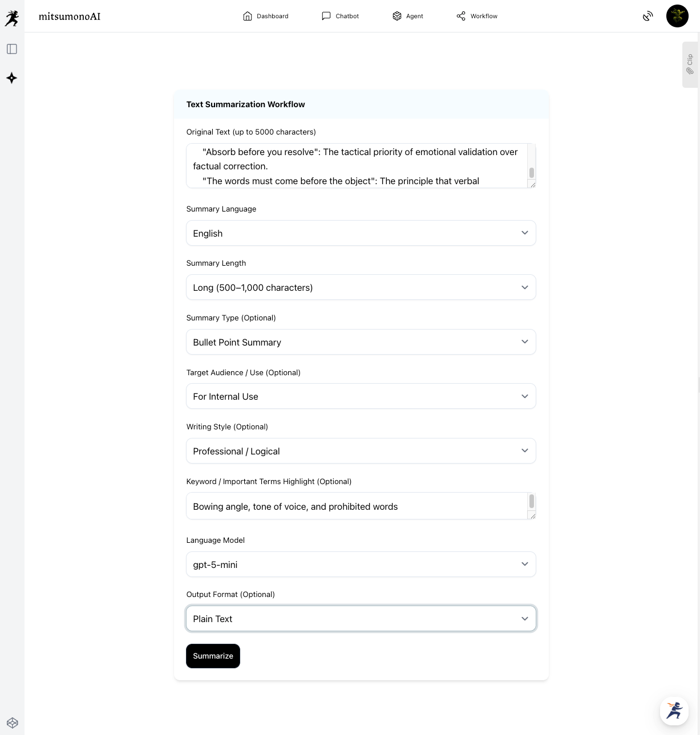This screenshot has width=700, height=735.
Task: Click the sparkle star sidebar icon
Action: click(x=12, y=78)
